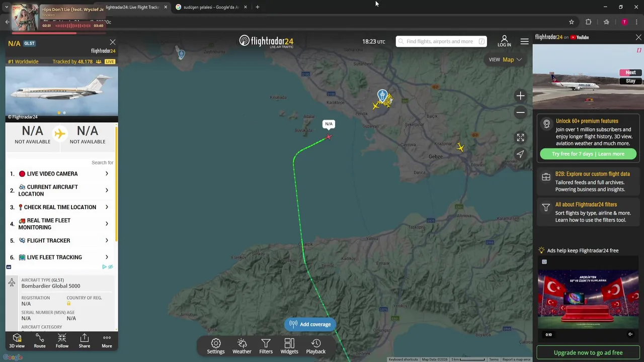The height and width of the screenshot is (362, 644).
Task: Click the Arçelik TV advertisement
Action: click(x=588, y=300)
